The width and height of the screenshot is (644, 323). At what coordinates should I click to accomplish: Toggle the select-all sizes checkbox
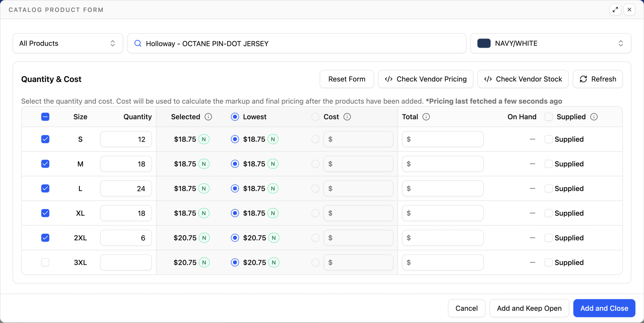coord(45,117)
